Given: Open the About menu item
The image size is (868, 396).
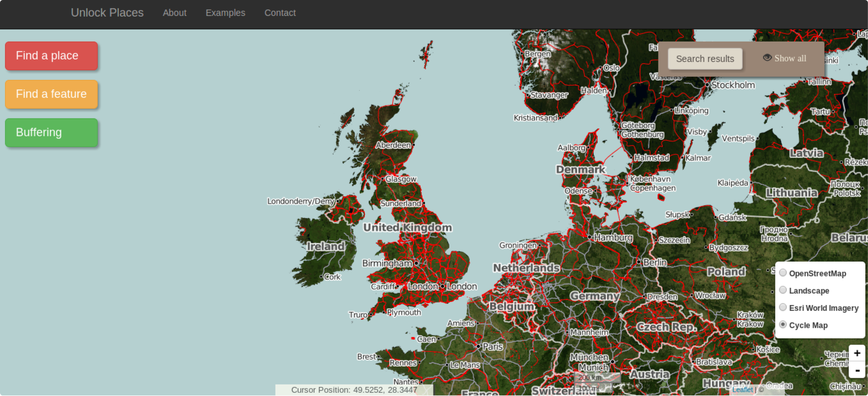Looking at the screenshot, I should 174,13.
